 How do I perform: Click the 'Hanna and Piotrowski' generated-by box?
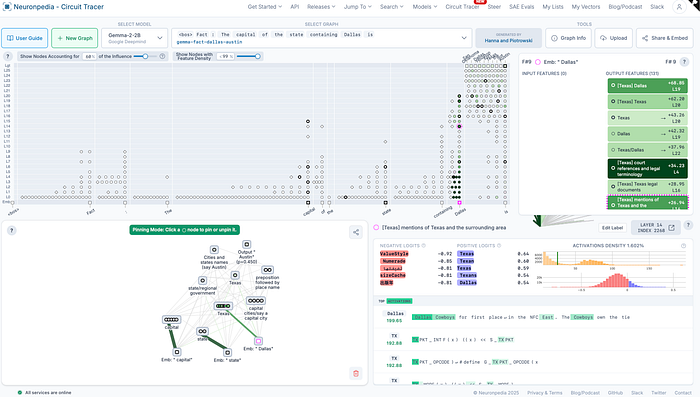click(508, 38)
